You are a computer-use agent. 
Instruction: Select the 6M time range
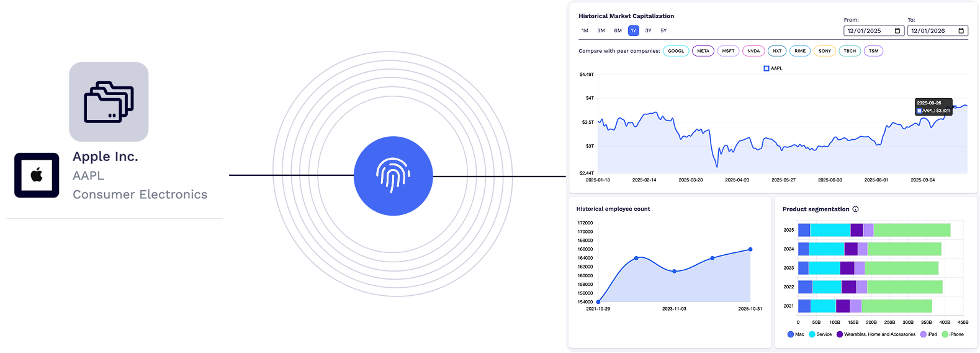pos(618,30)
